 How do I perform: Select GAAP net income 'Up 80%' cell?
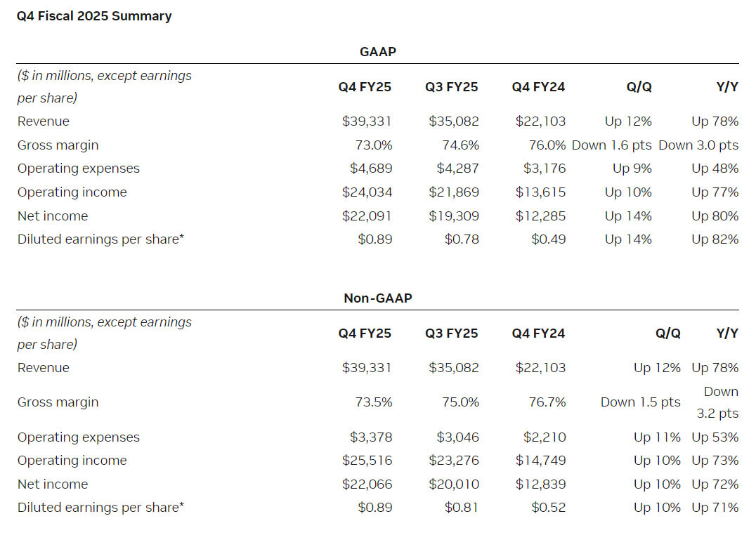tap(715, 216)
